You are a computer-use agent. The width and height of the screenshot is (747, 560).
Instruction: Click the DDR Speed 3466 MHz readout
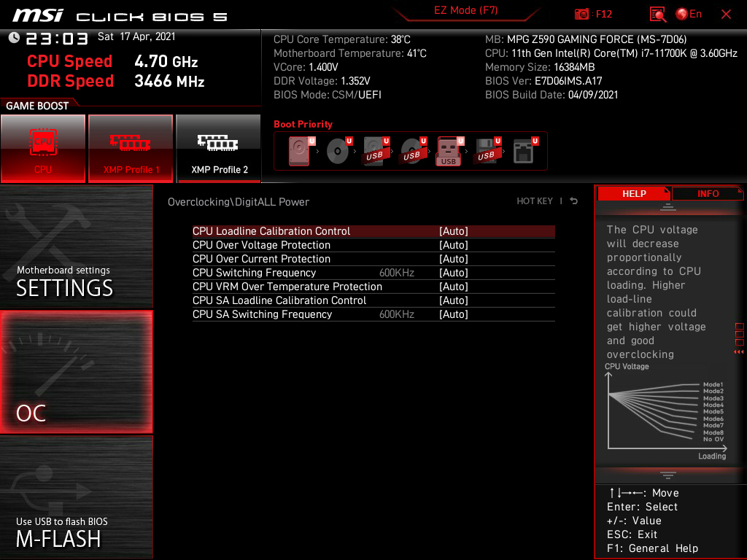pos(116,81)
